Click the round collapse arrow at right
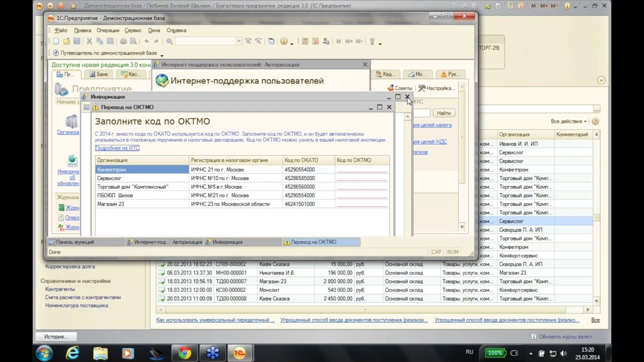644x362 pixels. 601,80
